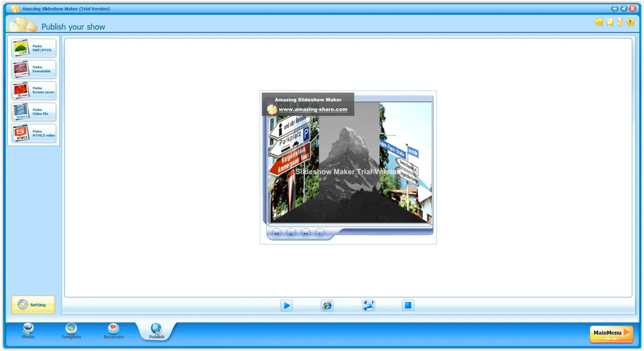Minimize the Amazing Slideshow Maker window

click(615, 8)
